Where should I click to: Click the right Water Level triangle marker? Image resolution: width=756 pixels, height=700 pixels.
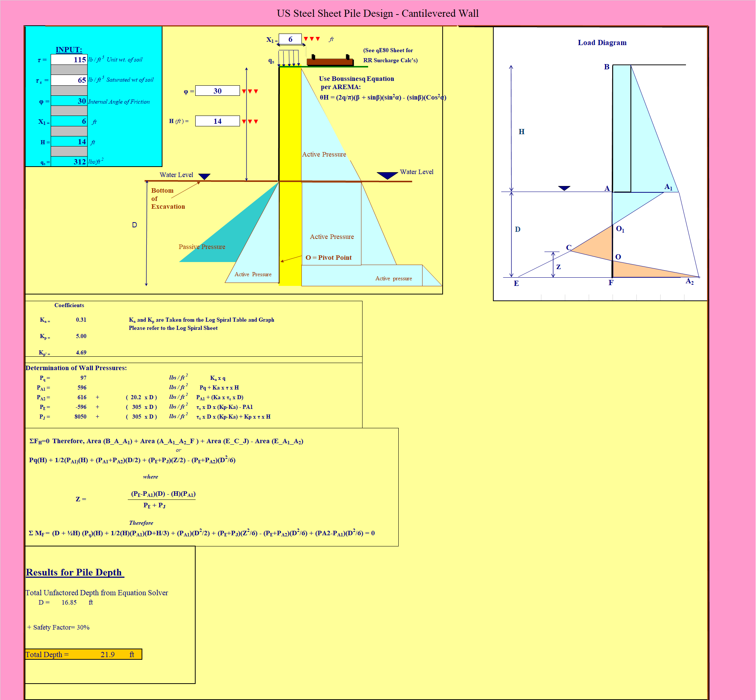[x=387, y=176]
